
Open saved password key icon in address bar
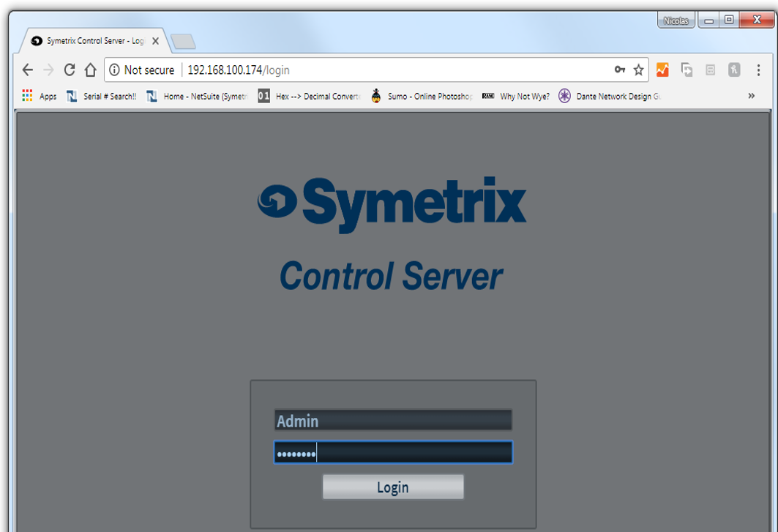coord(620,70)
